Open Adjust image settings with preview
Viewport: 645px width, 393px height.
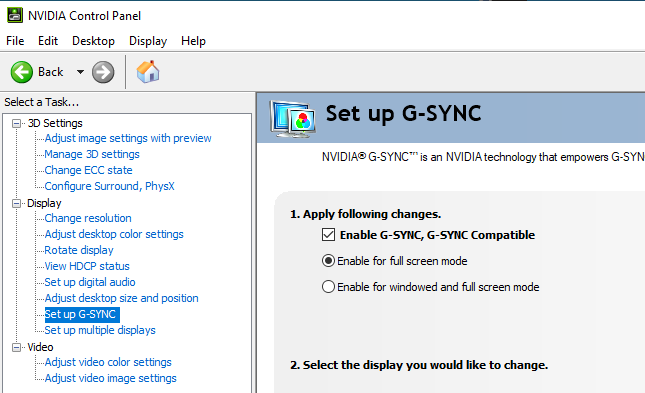point(128,138)
